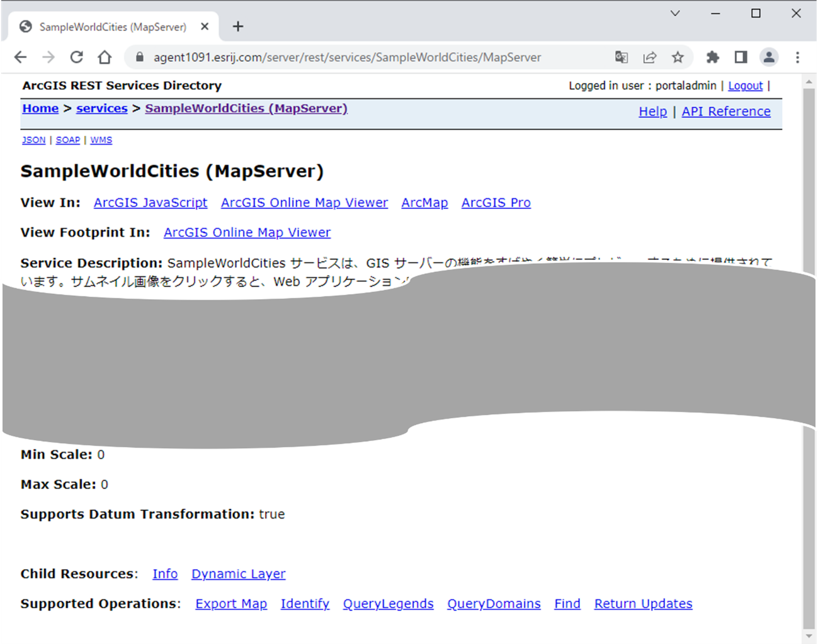Image resolution: width=818 pixels, height=644 pixels.
Task: Open a new browser tab
Action: (238, 26)
